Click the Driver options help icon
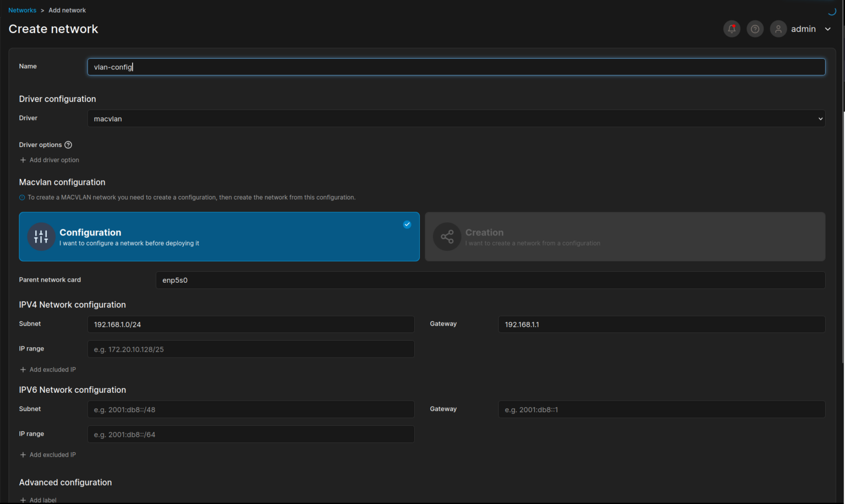The height and width of the screenshot is (504, 845). [68, 145]
